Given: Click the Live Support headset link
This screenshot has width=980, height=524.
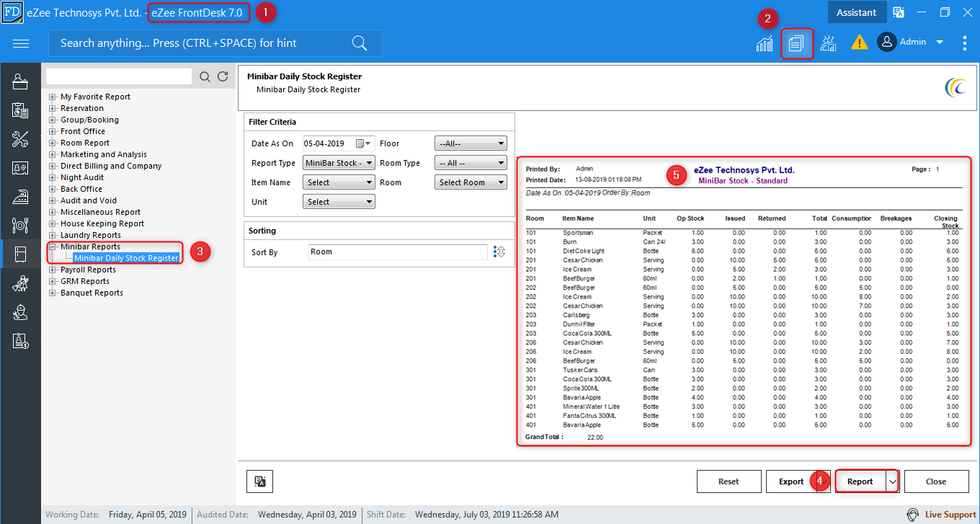Looking at the screenshot, I should [x=941, y=515].
